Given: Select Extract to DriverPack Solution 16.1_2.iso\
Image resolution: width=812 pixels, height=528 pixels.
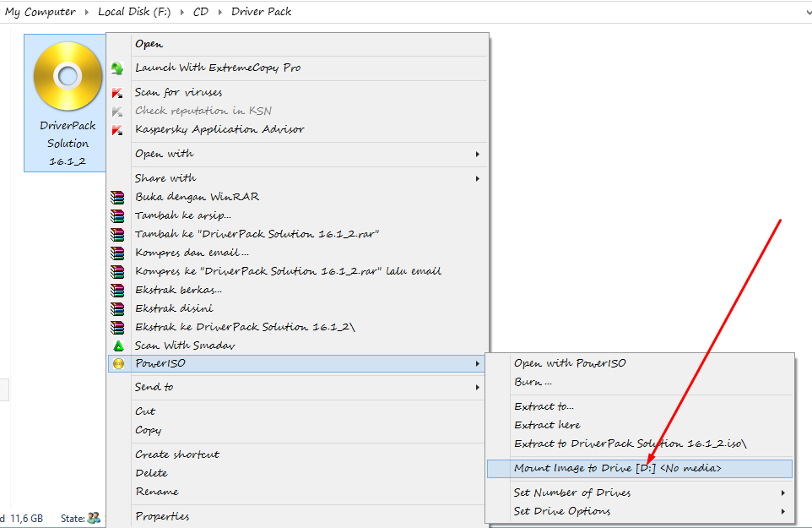Looking at the screenshot, I should pyautogui.click(x=640, y=444).
